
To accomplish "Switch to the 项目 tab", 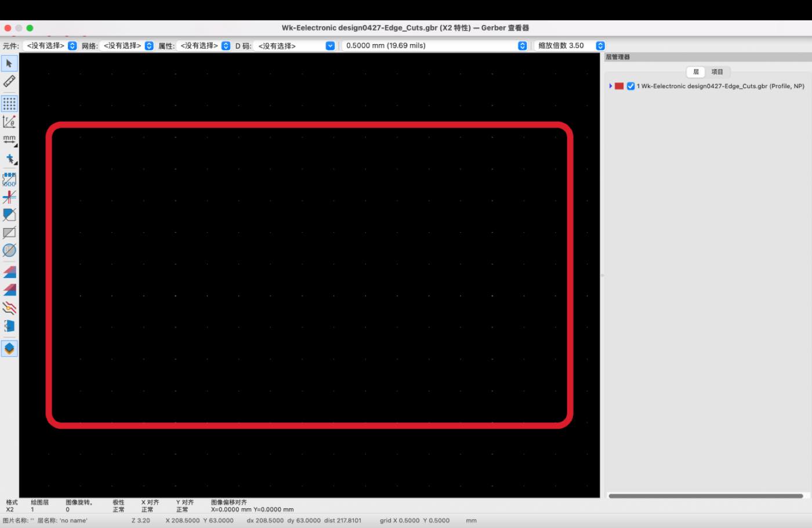I will pos(717,72).
